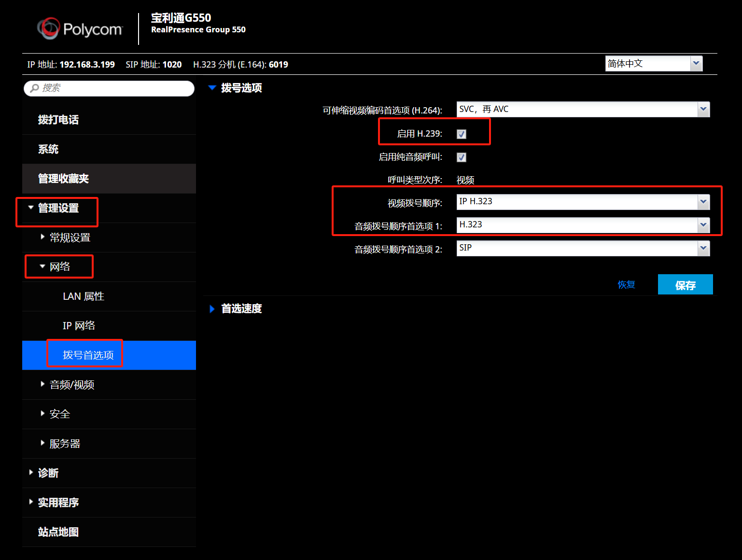This screenshot has height=560, width=742.
Task: Toggle the 启用 H.239 checkbox
Action: pos(462,134)
